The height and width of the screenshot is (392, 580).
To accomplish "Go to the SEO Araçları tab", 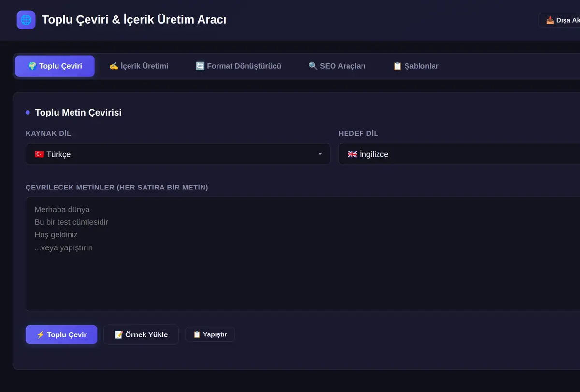I will (x=337, y=66).
